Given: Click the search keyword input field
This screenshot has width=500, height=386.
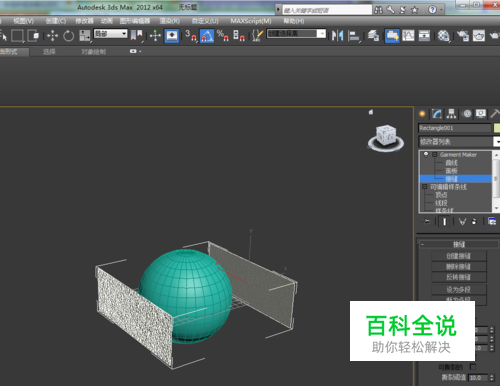Looking at the screenshot, I should [x=327, y=10].
